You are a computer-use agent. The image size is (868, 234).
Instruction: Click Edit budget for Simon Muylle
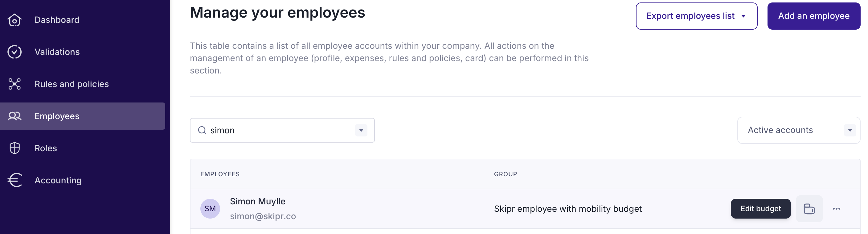click(760, 209)
